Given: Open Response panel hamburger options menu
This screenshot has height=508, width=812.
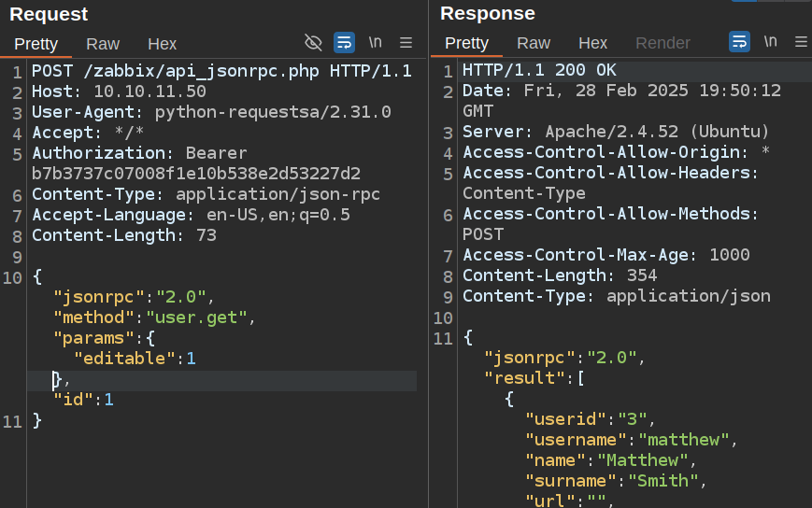Looking at the screenshot, I should (x=801, y=42).
